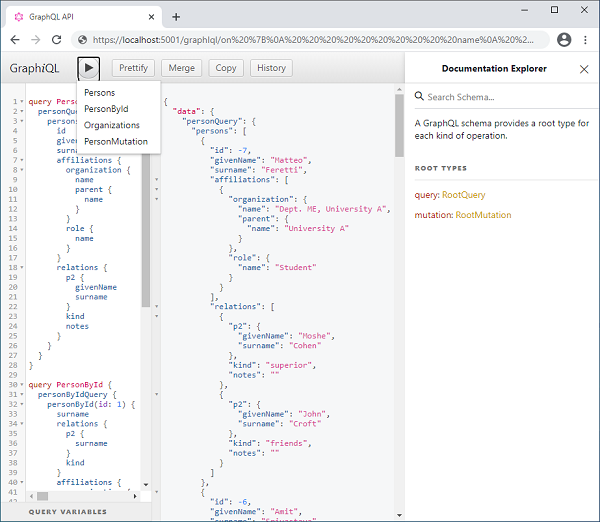The width and height of the screenshot is (600, 522).
Task: Click the query editor scroll left arrow
Action: point(32,496)
